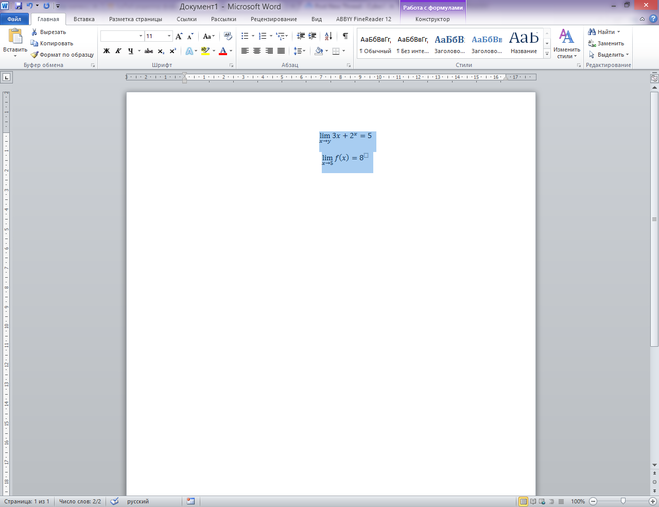Decrease font size with the shrink font icon

(x=190, y=36)
